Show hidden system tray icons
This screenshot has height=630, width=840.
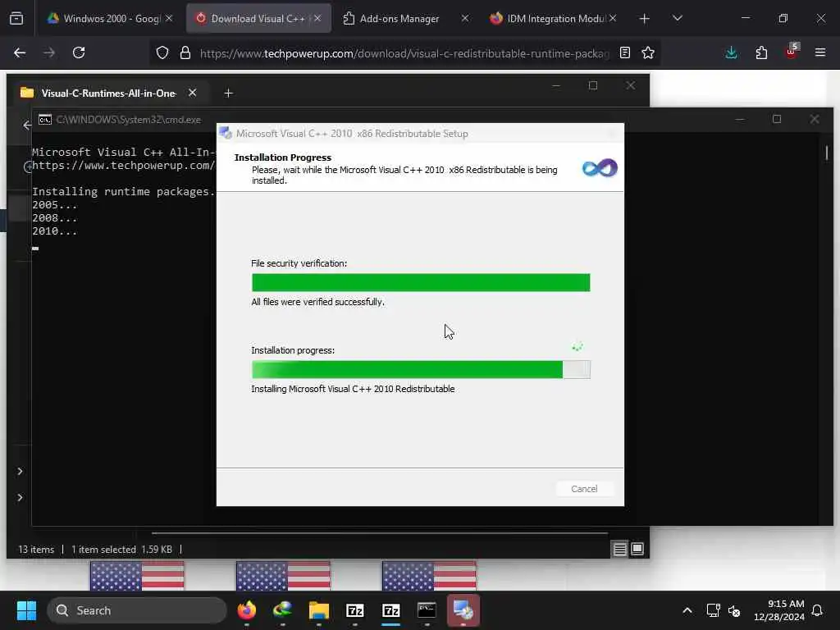tap(687, 610)
